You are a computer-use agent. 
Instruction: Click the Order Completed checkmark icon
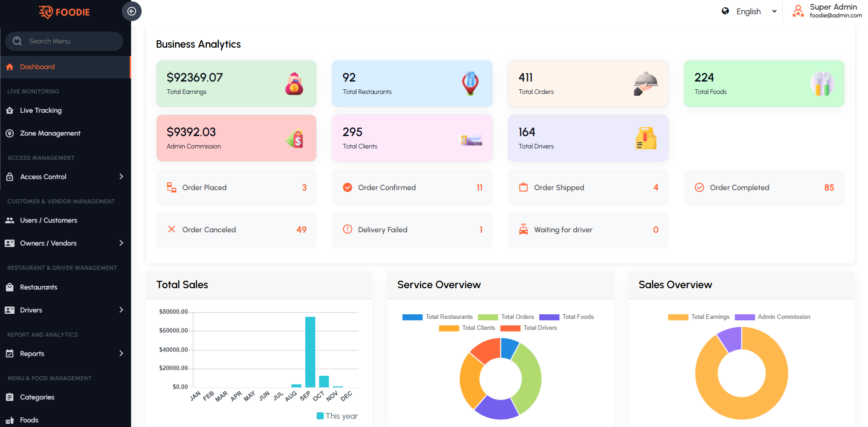click(x=699, y=187)
